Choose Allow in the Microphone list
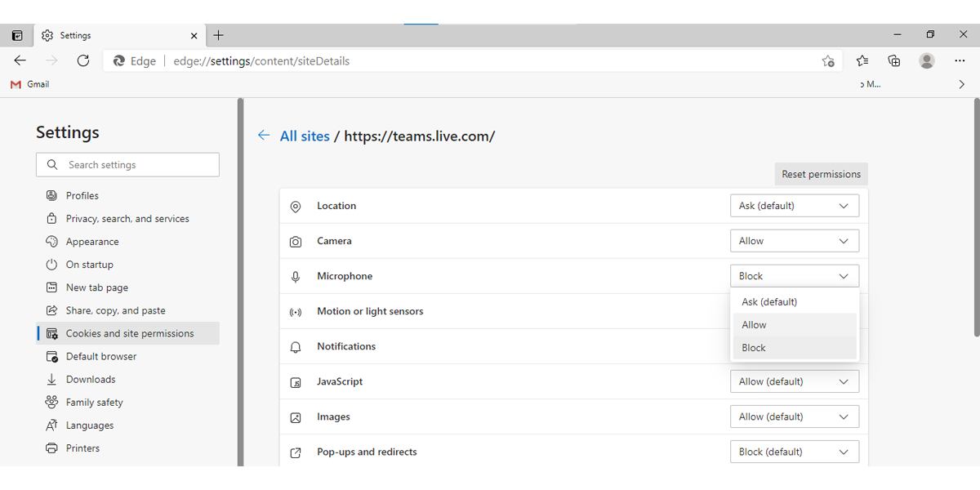The width and height of the screenshot is (980, 490). pos(755,325)
